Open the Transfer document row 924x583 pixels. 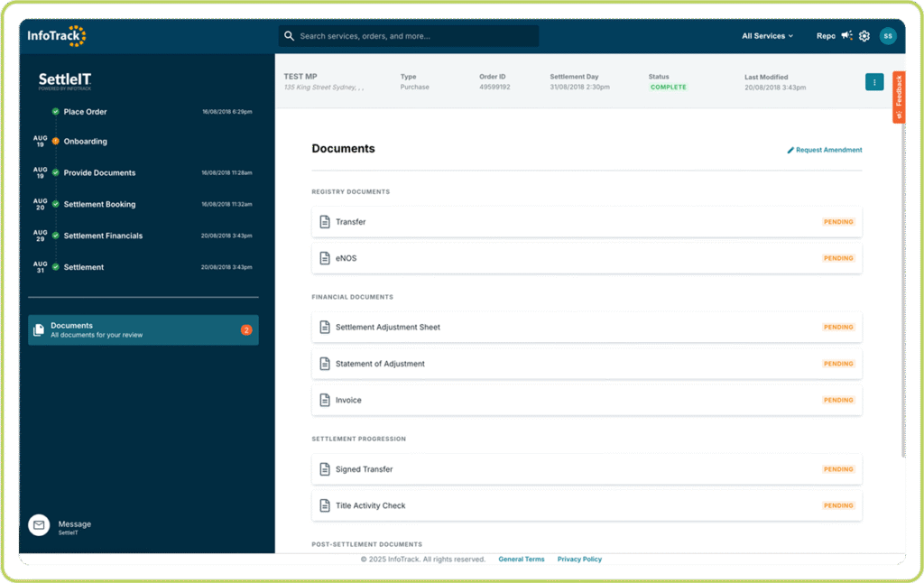coord(587,222)
